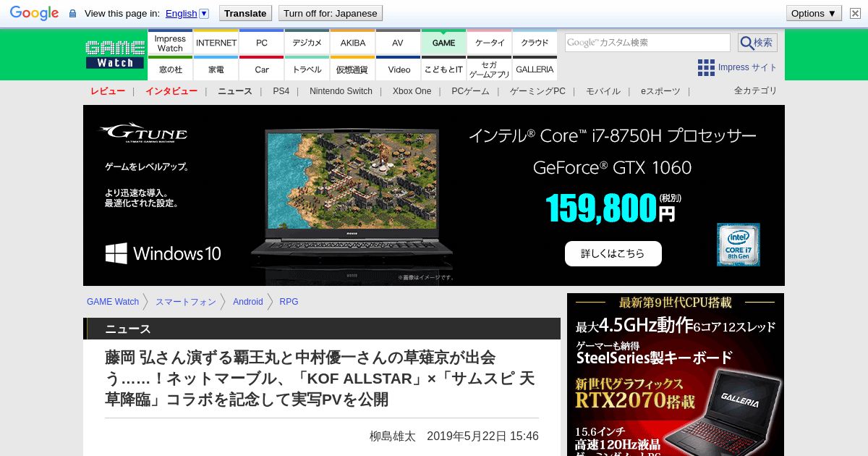
Task: Click the 詳しくはこちら button
Action: (x=613, y=253)
